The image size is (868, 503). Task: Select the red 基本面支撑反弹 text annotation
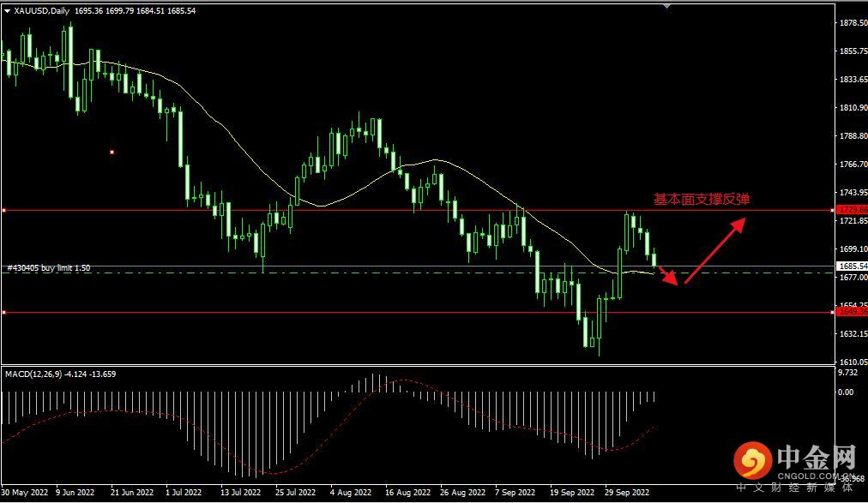(x=702, y=199)
